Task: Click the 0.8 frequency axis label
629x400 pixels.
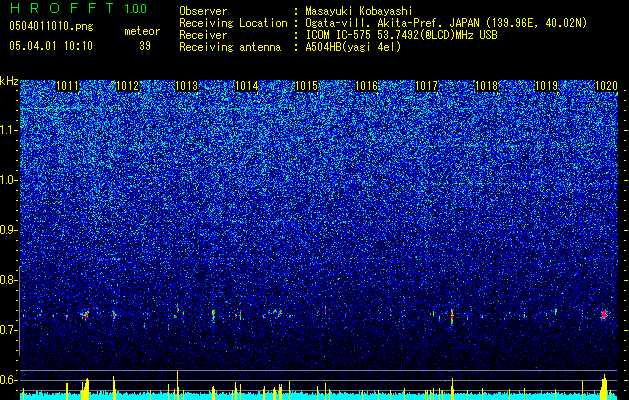Action: coord(8,280)
